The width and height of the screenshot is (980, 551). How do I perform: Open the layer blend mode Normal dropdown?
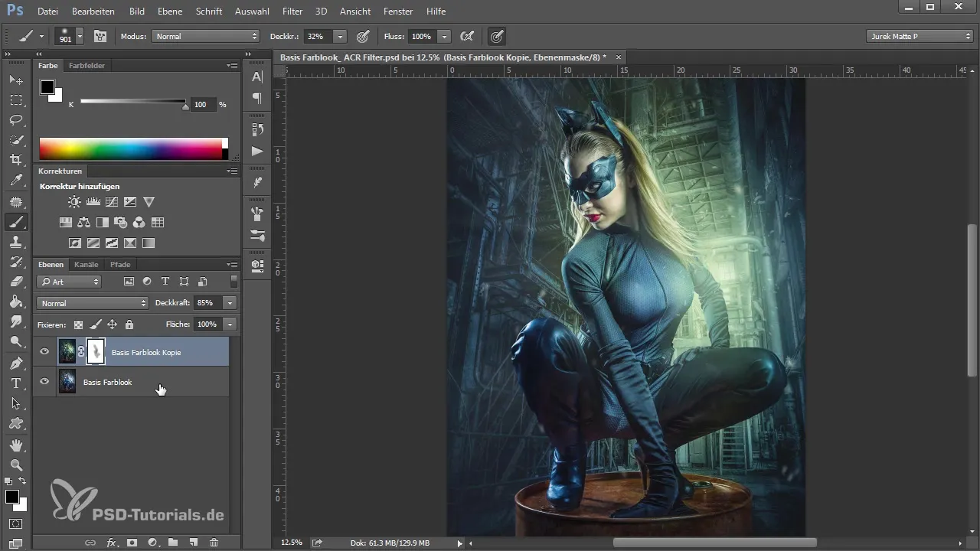(x=92, y=303)
